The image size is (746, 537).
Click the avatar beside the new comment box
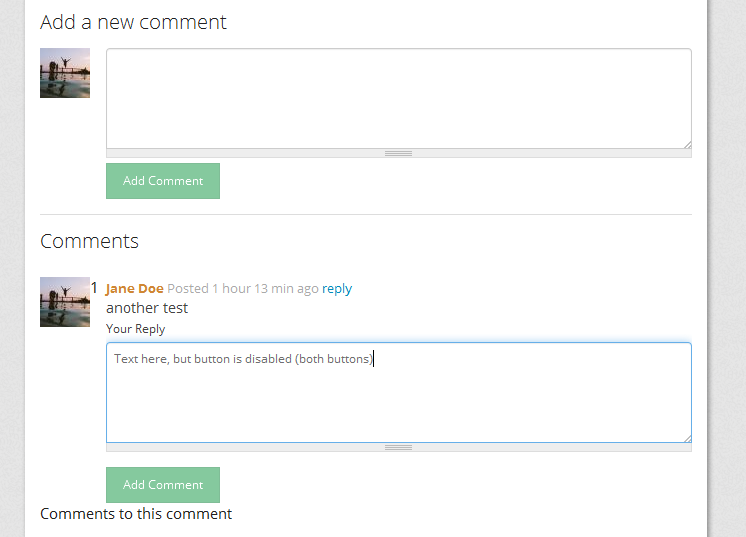coord(65,73)
